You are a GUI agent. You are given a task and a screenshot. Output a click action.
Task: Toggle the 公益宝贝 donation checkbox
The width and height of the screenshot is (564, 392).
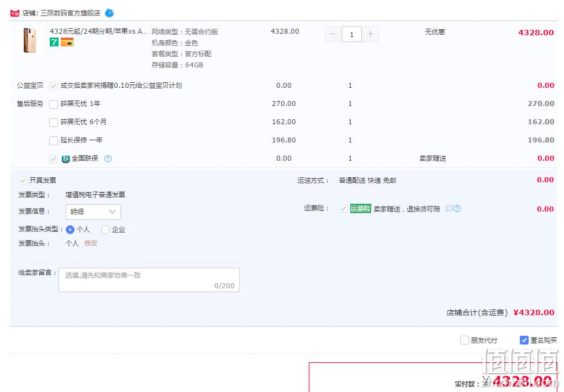point(54,86)
